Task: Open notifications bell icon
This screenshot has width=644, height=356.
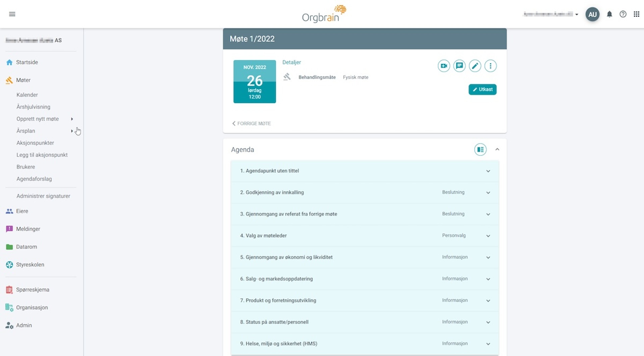Action: (x=609, y=14)
